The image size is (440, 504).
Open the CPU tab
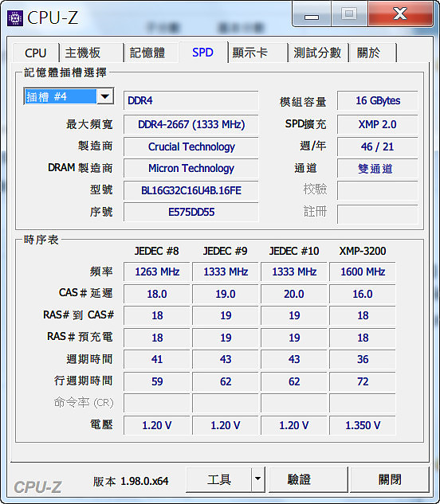point(36,53)
